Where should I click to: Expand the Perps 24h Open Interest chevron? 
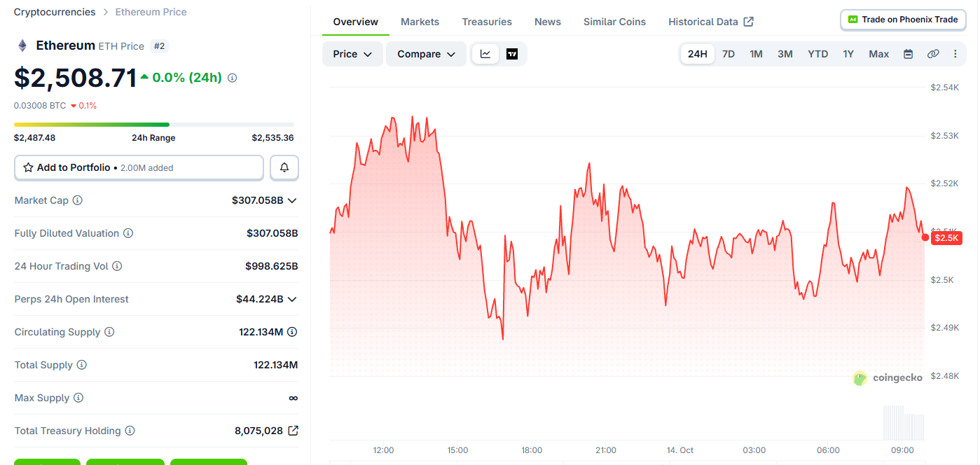[292, 299]
